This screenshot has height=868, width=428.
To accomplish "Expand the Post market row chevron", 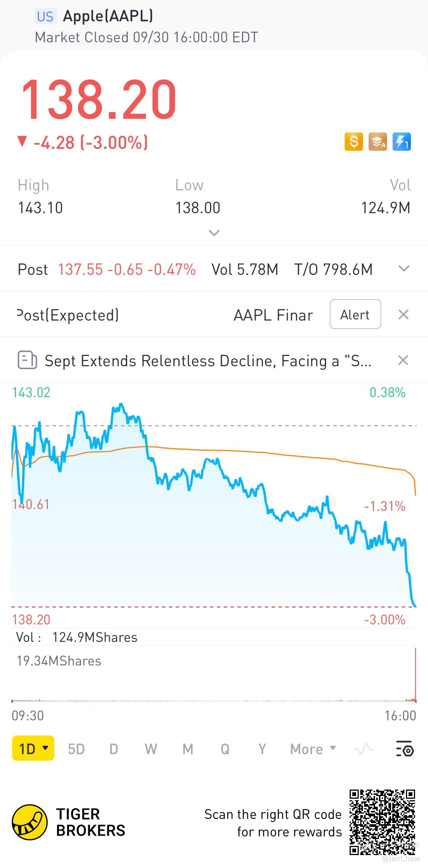I will 404,269.
